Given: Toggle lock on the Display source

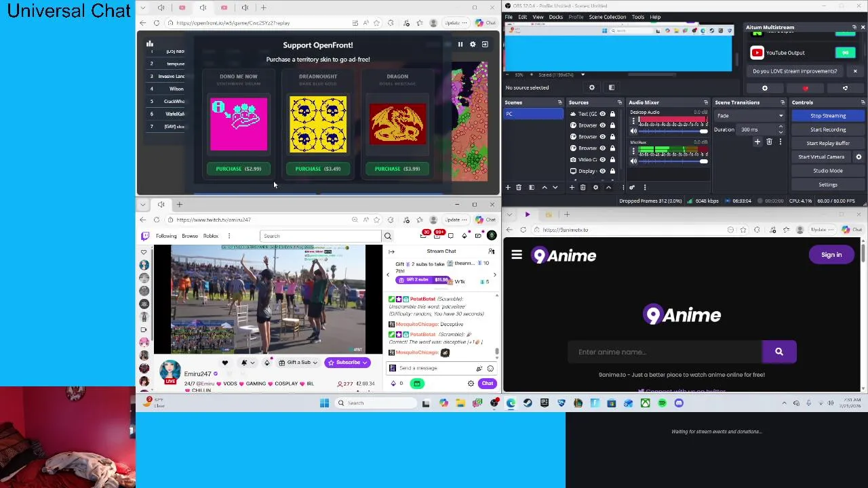Looking at the screenshot, I should (x=612, y=171).
